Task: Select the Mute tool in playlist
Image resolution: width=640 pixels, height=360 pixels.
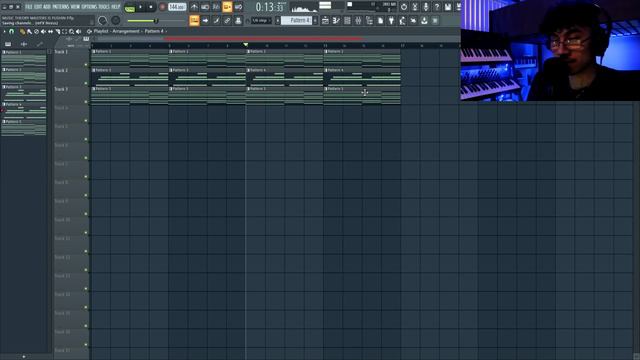Action: click(x=43, y=31)
